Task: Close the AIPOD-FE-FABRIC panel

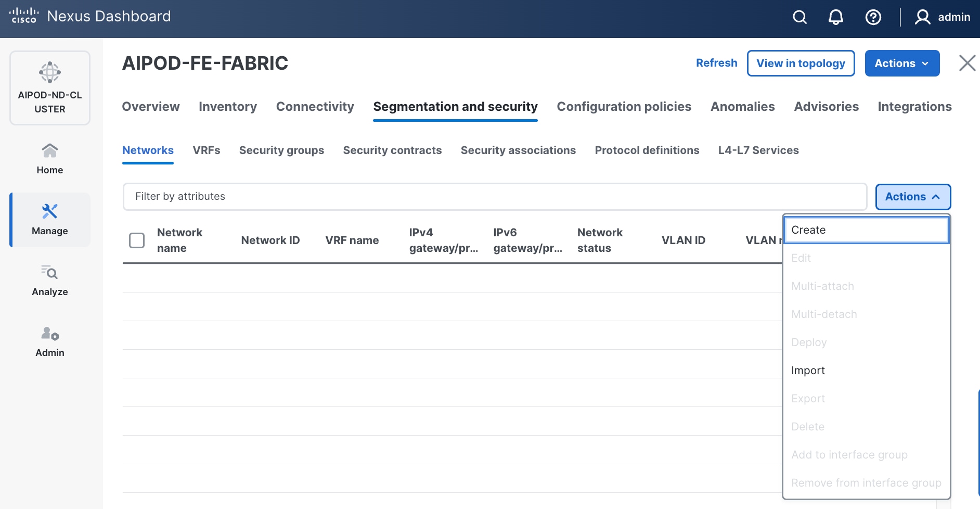Action: [967, 63]
